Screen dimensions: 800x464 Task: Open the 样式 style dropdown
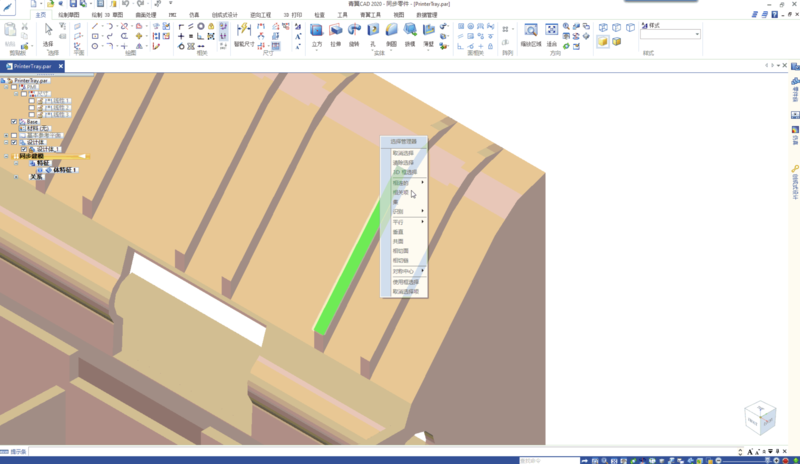(697, 34)
